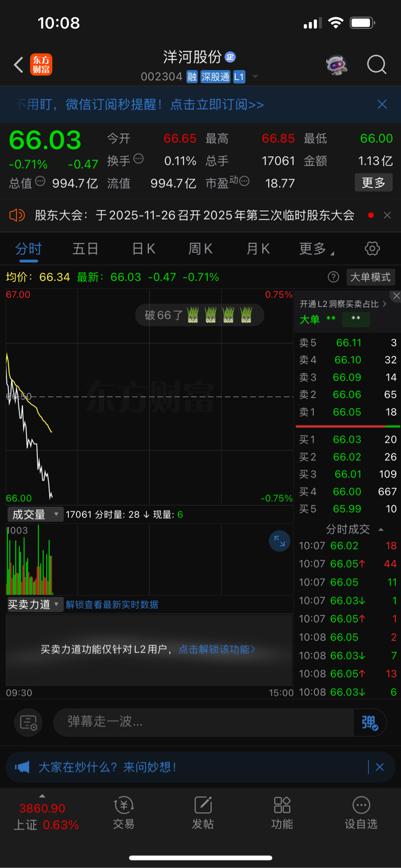Open the robot assistant avatar
Screen dimensions: 401x868
[337, 65]
